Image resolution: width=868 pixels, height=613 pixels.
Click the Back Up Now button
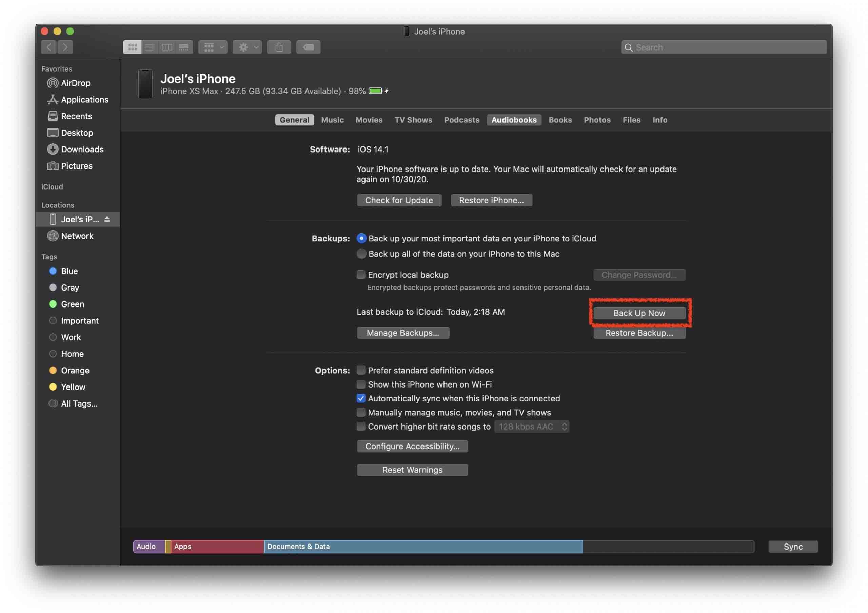pyautogui.click(x=639, y=313)
